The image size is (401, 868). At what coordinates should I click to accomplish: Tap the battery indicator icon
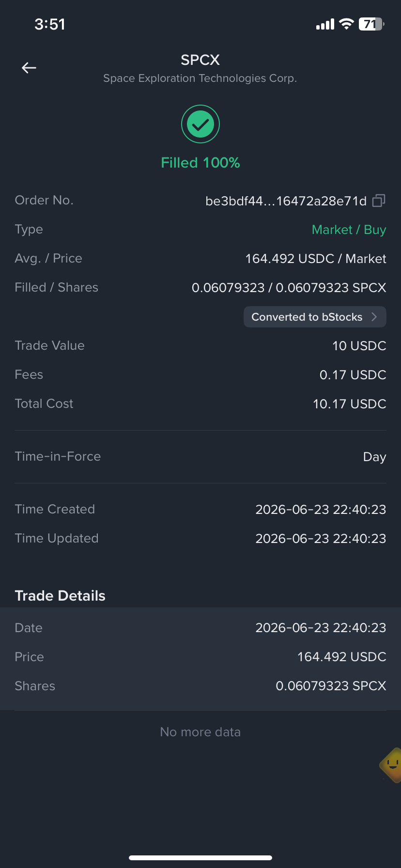click(371, 24)
